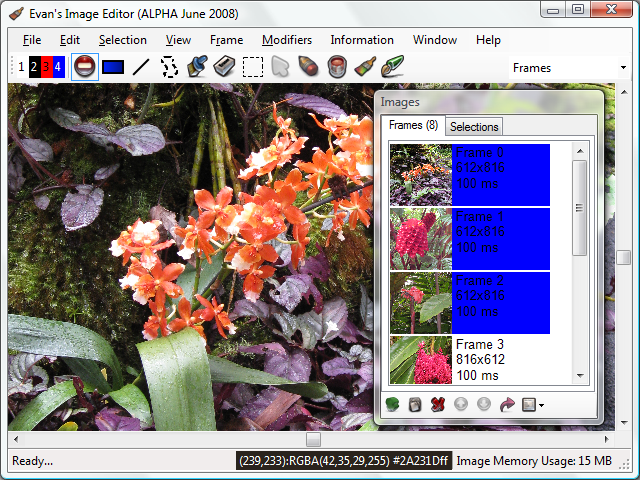Click the horizontal scrollbar thumb
The image size is (640, 480).
click(x=313, y=440)
